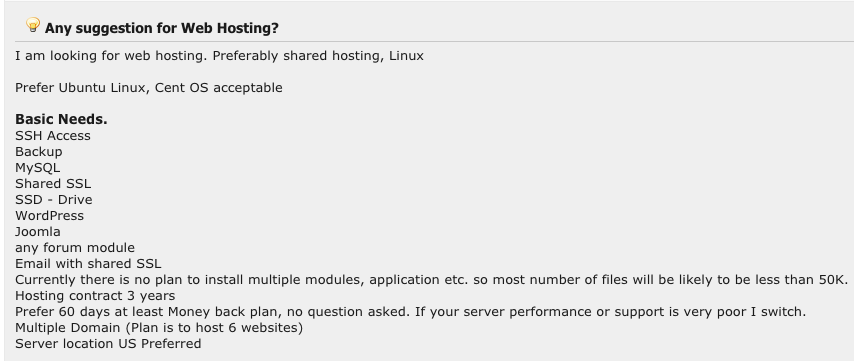Click the 'Multiple Domain (Plan is to host 6 websites)' line
Viewport: 854px width, 361px height.
tap(159, 328)
